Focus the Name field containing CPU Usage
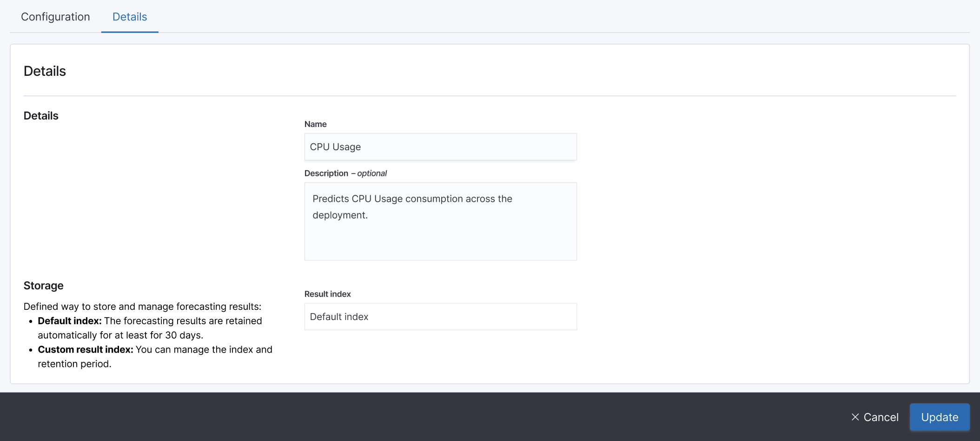 (x=440, y=147)
